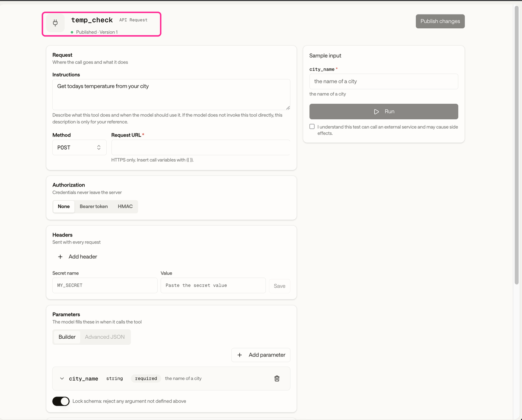The image size is (522, 420).
Task: Toggle the Lock schema switch
Action: 61,401
